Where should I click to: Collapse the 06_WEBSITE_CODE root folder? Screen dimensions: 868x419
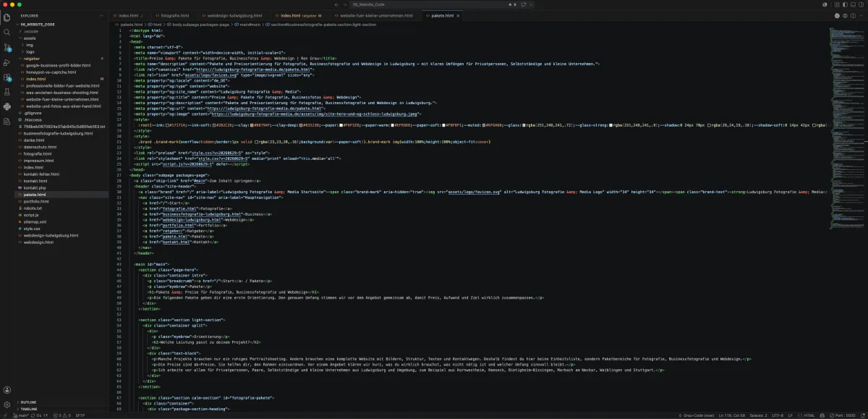[x=38, y=24]
